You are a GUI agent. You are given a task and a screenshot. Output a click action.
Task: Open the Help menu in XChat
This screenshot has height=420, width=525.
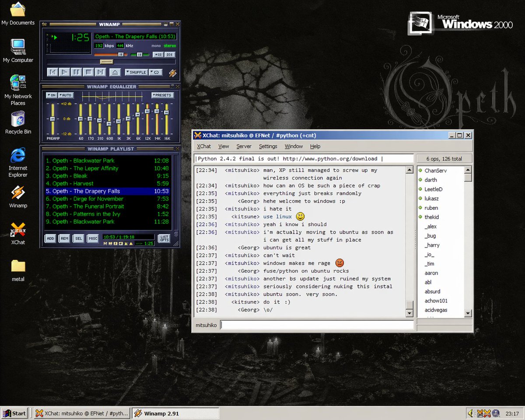[315, 147]
